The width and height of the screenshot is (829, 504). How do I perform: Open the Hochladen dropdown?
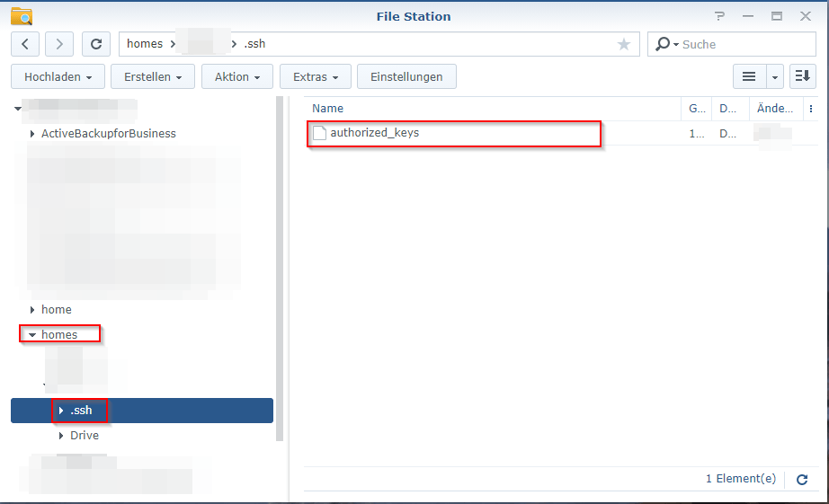[x=58, y=77]
